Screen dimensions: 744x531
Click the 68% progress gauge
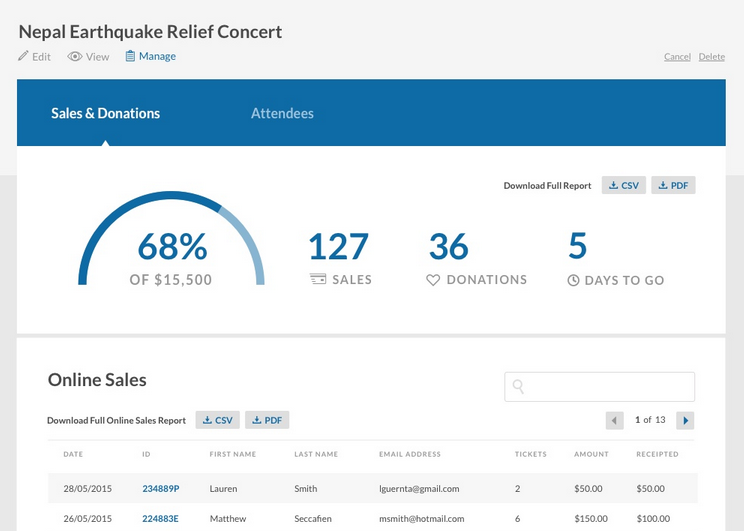click(171, 247)
